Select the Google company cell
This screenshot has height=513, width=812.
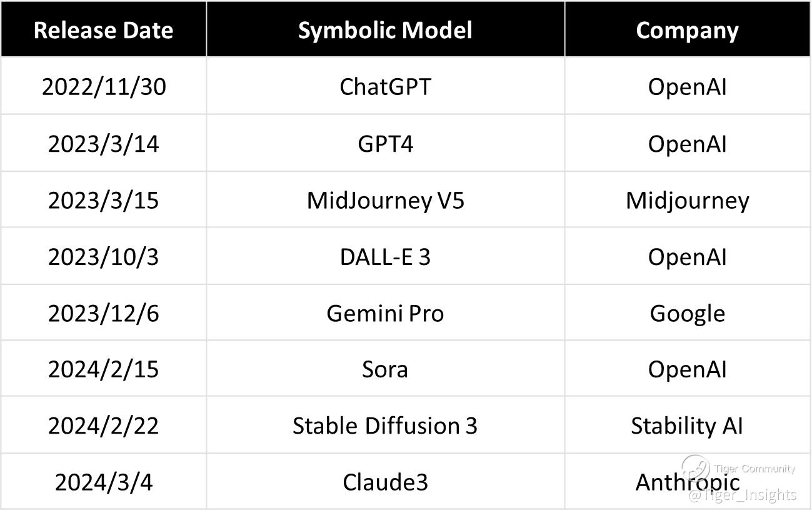tap(687, 313)
